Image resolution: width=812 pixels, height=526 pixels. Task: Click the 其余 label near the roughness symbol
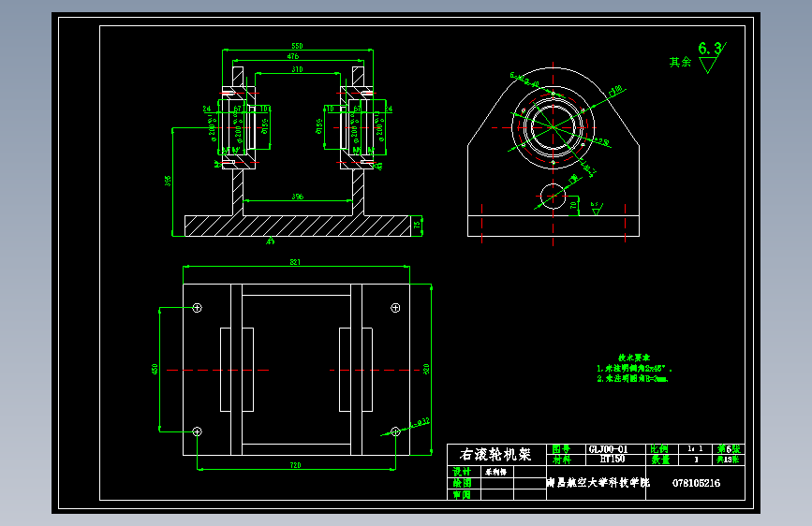(x=680, y=62)
